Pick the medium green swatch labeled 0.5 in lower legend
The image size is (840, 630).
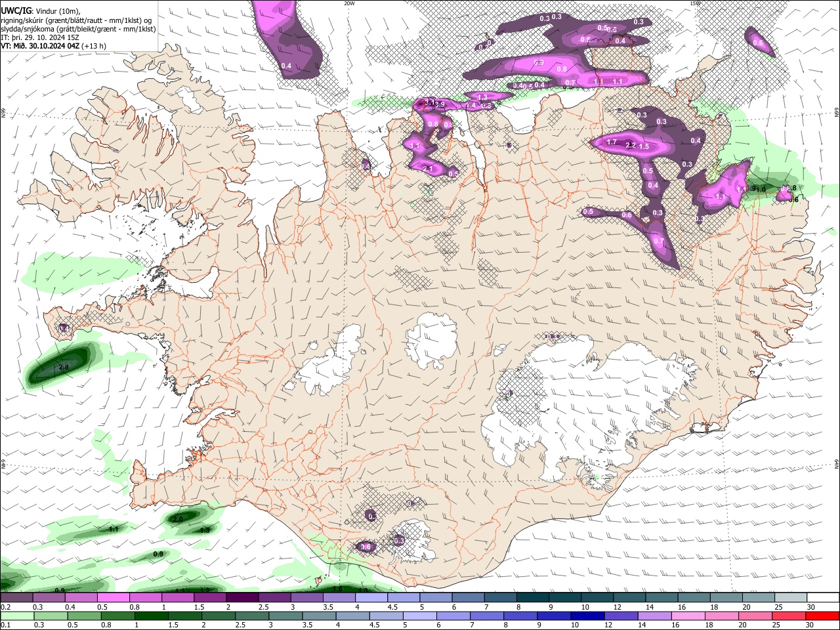point(84,616)
